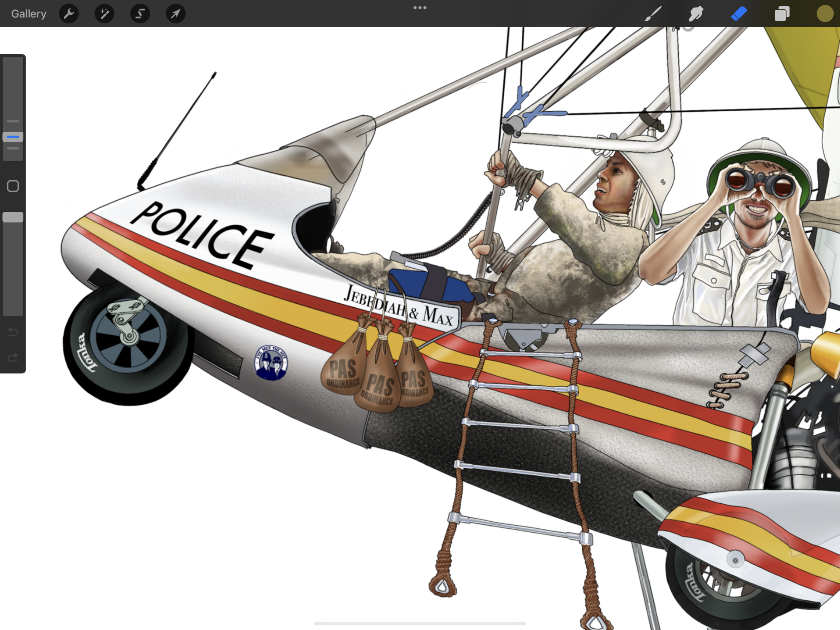Tap the three-dot menu at top center
Screen dimensions: 840x630
pyautogui.click(x=420, y=8)
